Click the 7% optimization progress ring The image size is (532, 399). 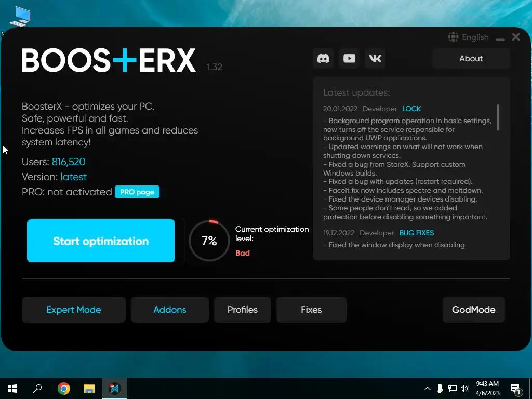tap(209, 241)
